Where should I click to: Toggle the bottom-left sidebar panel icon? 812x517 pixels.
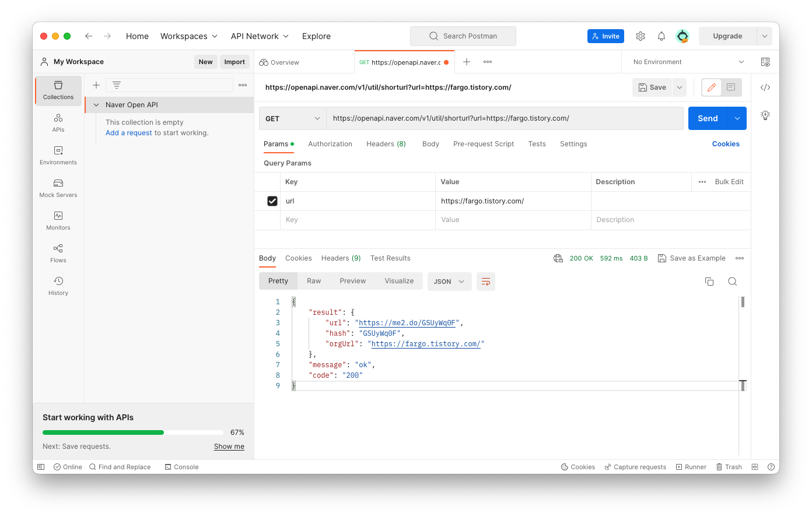[x=41, y=467]
